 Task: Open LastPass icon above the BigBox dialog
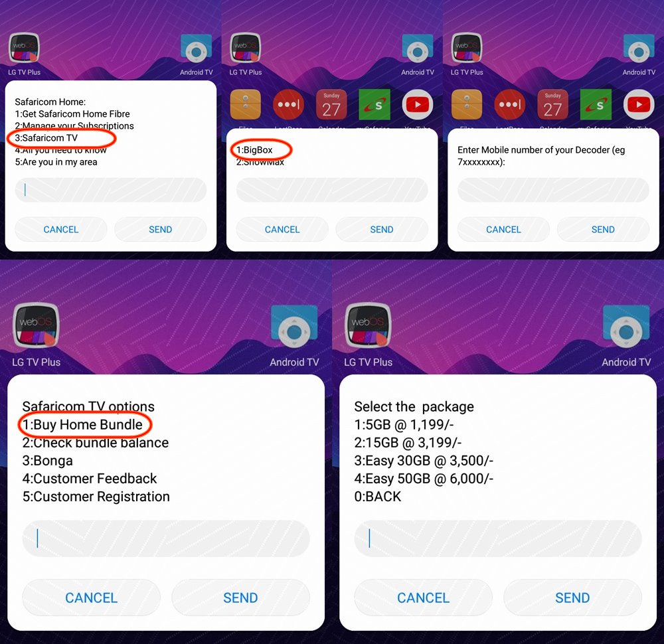288,105
